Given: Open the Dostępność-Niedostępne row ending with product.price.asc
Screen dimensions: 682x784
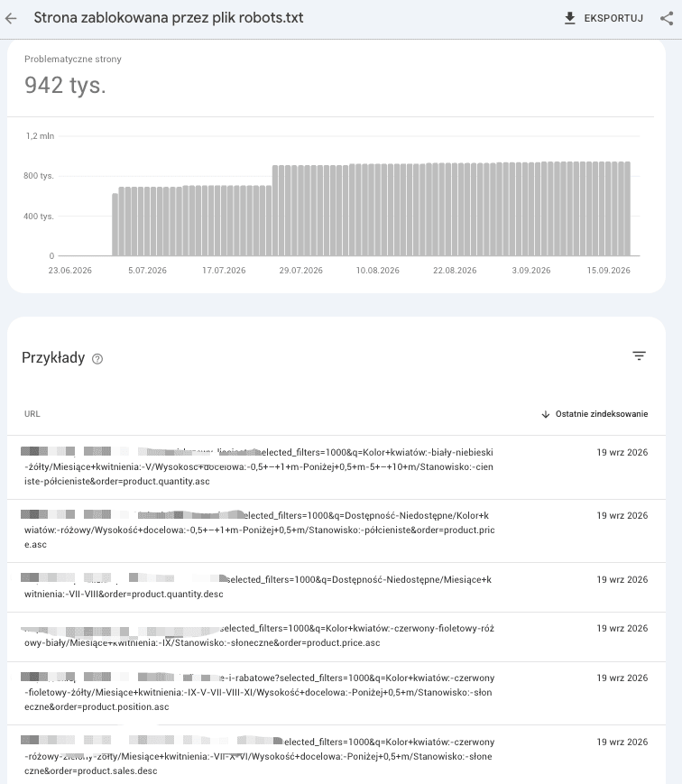Looking at the screenshot, I should click(336, 530).
